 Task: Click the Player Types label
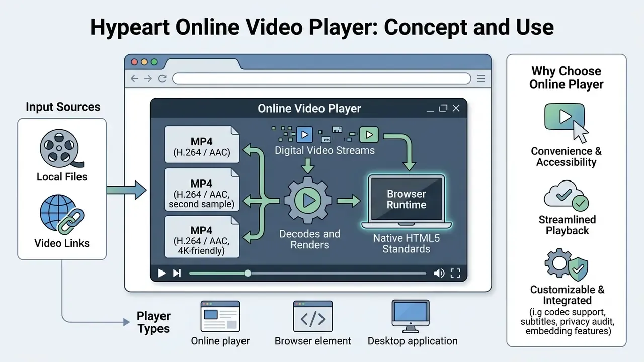pos(153,322)
